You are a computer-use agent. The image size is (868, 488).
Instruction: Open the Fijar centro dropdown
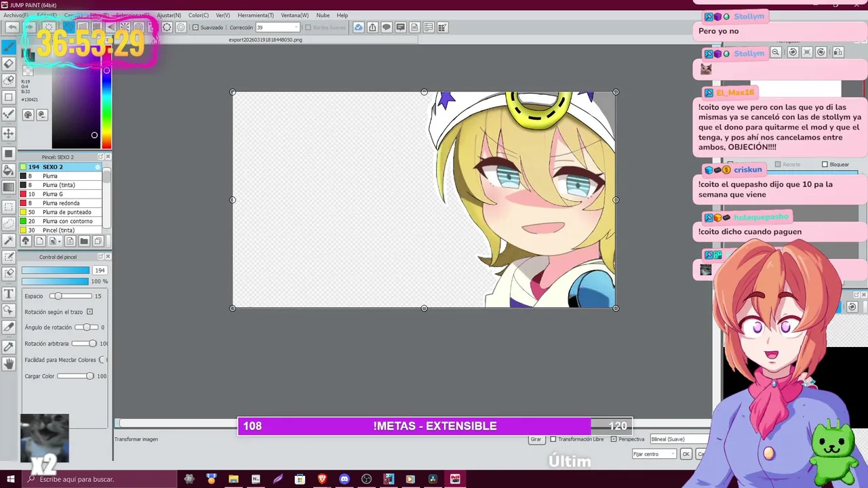pyautogui.click(x=654, y=454)
